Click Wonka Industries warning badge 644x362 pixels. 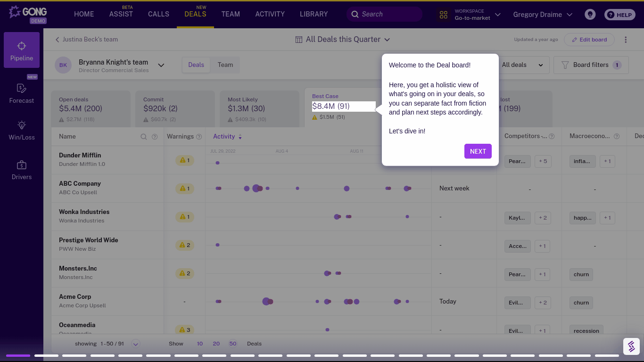(x=184, y=217)
